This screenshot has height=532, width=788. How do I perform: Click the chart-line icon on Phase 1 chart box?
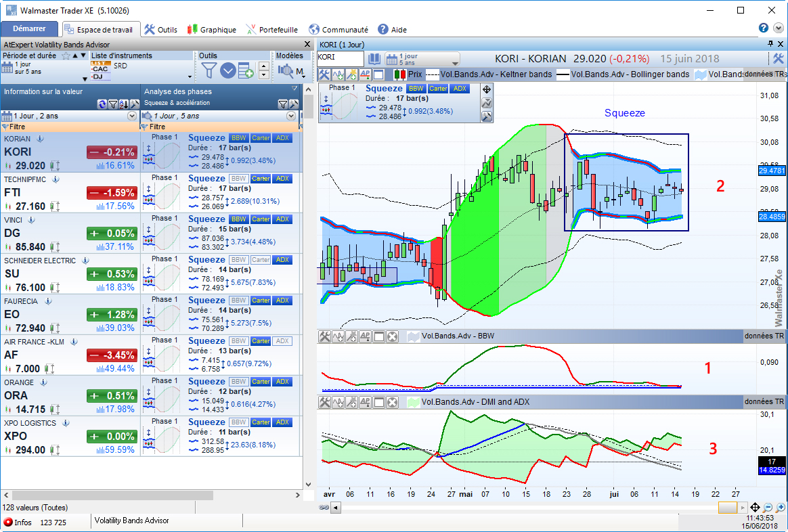tap(487, 103)
